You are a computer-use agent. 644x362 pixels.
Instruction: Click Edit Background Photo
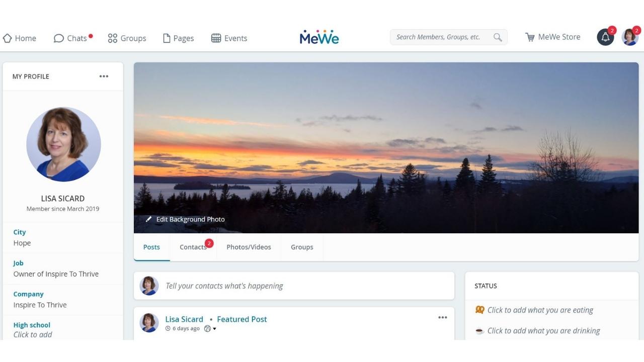click(x=185, y=219)
